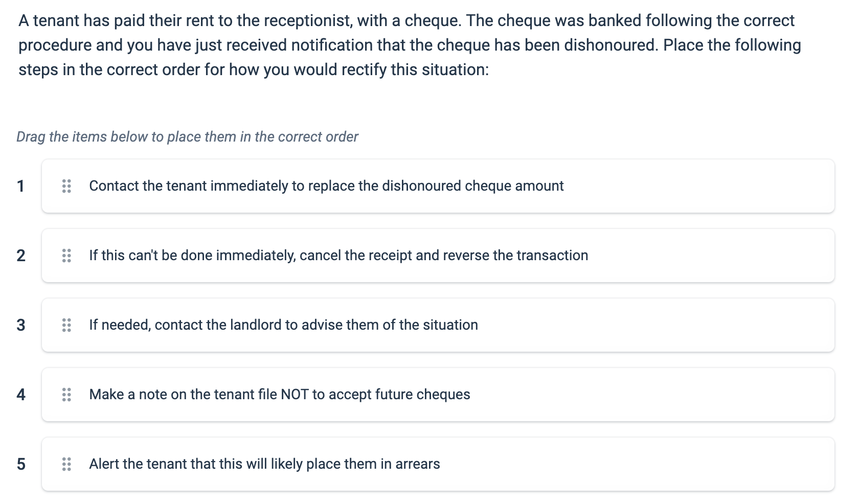The width and height of the screenshot is (859, 504).
Task: Click the number 1 position label
Action: point(21,186)
